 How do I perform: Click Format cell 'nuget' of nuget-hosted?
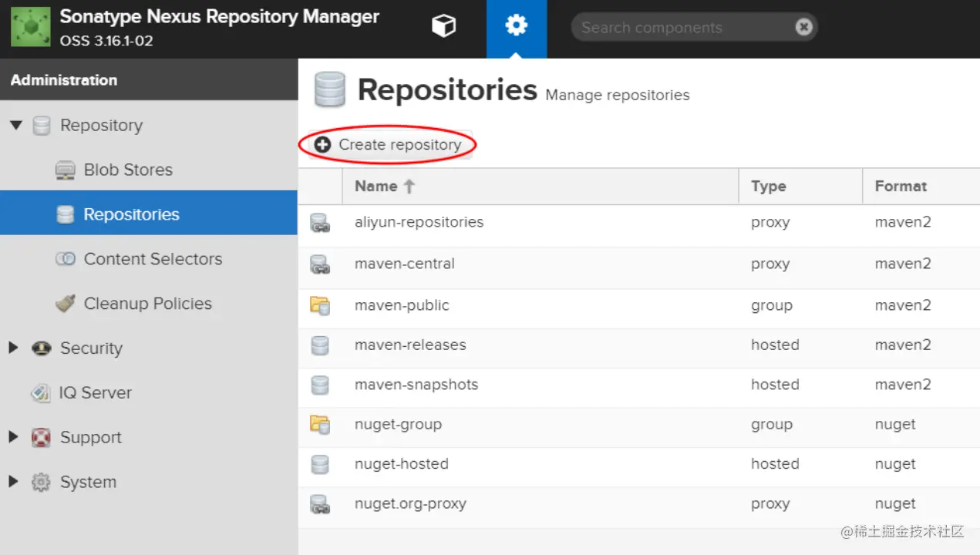tap(895, 464)
